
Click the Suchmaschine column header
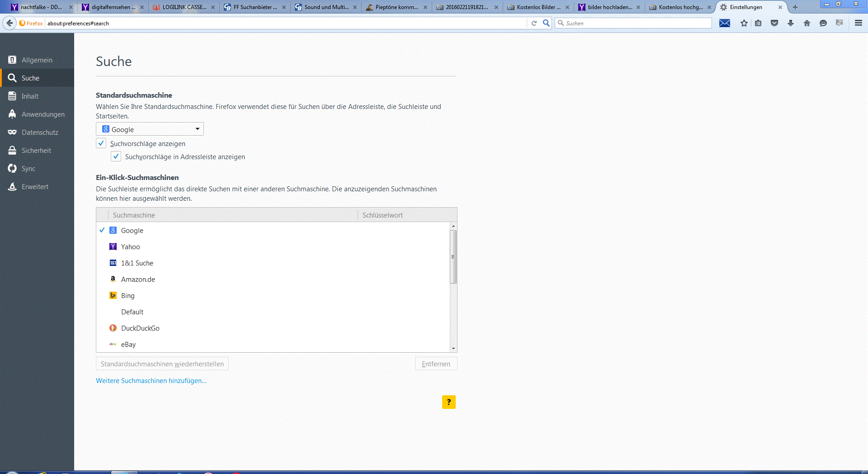pos(233,215)
